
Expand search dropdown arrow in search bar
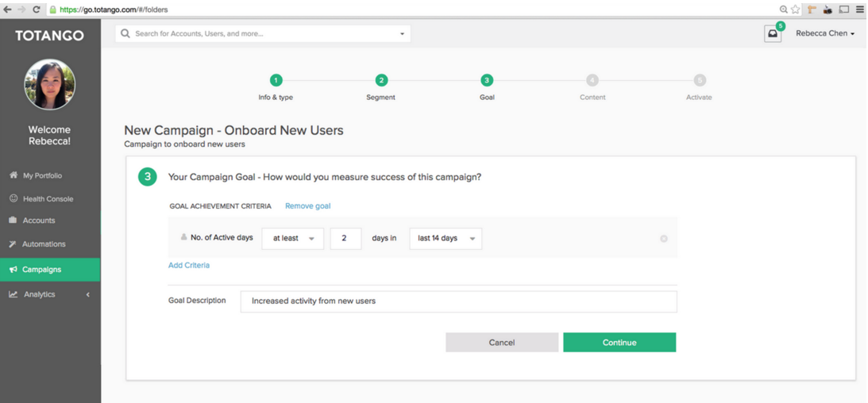(x=402, y=34)
